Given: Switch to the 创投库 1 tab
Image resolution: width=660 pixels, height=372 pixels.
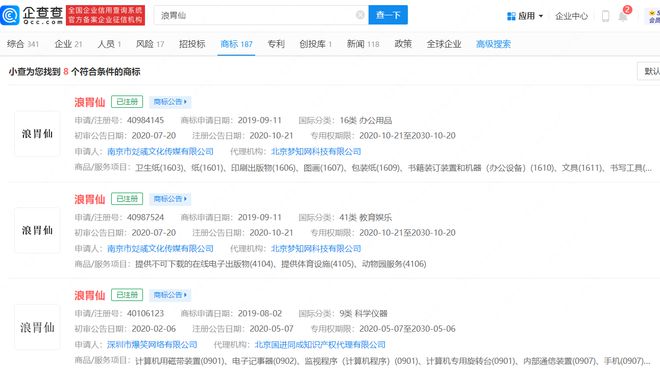Looking at the screenshot, I should (316, 44).
